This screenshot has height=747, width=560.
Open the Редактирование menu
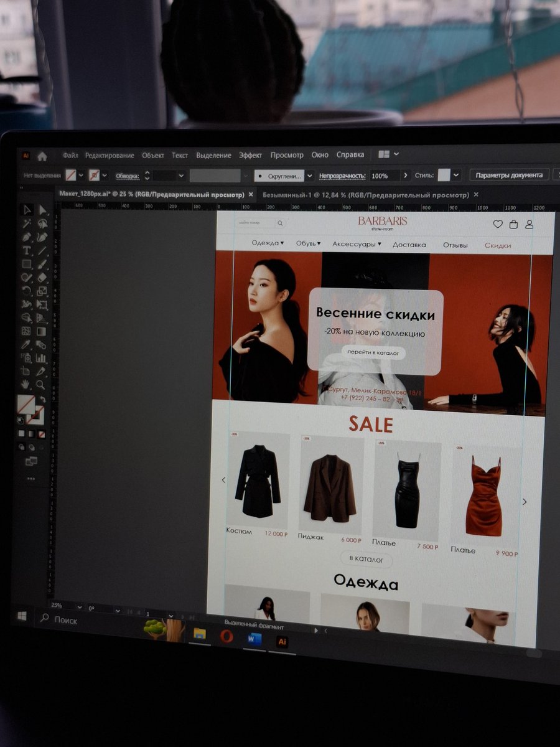(x=110, y=156)
